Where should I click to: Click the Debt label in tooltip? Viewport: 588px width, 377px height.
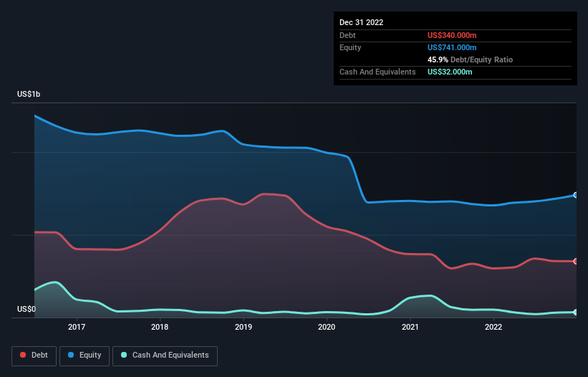tap(347, 35)
